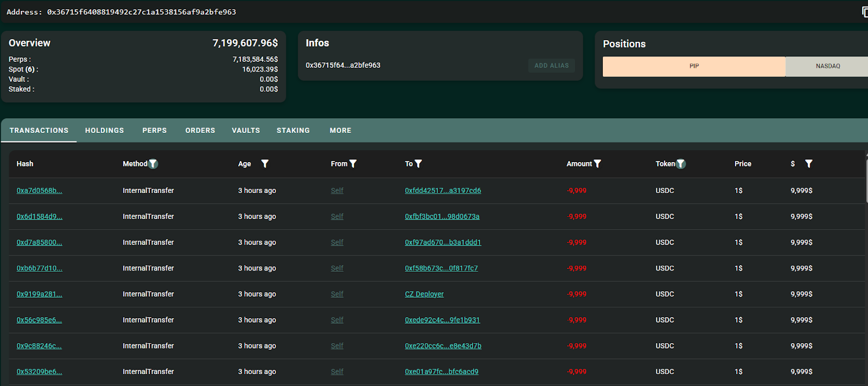This screenshot has width=868, height=386.
Task: Select the NASDAQ position segment
Action: 827,66
